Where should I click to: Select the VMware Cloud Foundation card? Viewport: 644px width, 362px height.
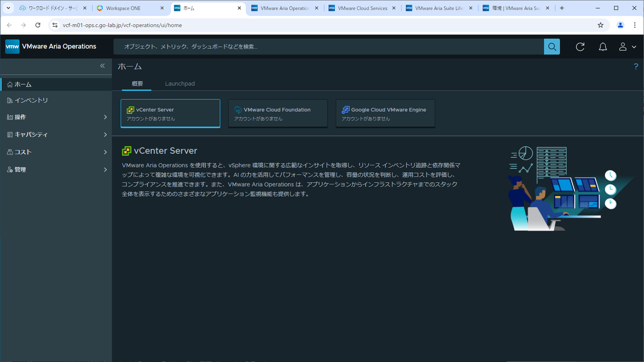pos(278,113)
